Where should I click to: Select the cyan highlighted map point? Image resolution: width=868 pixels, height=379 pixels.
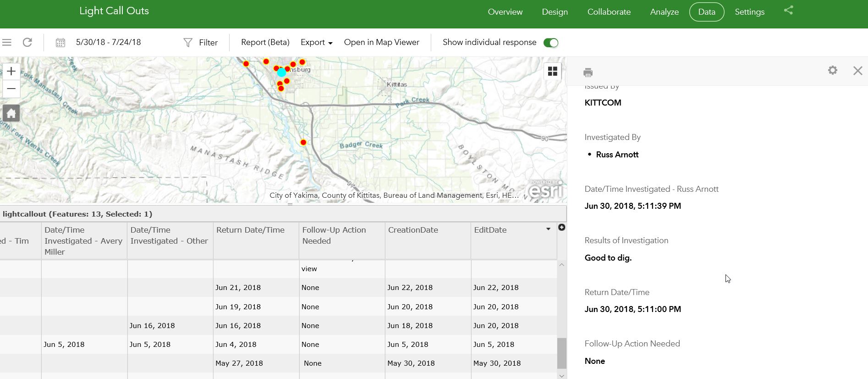[x=281, y=72]
